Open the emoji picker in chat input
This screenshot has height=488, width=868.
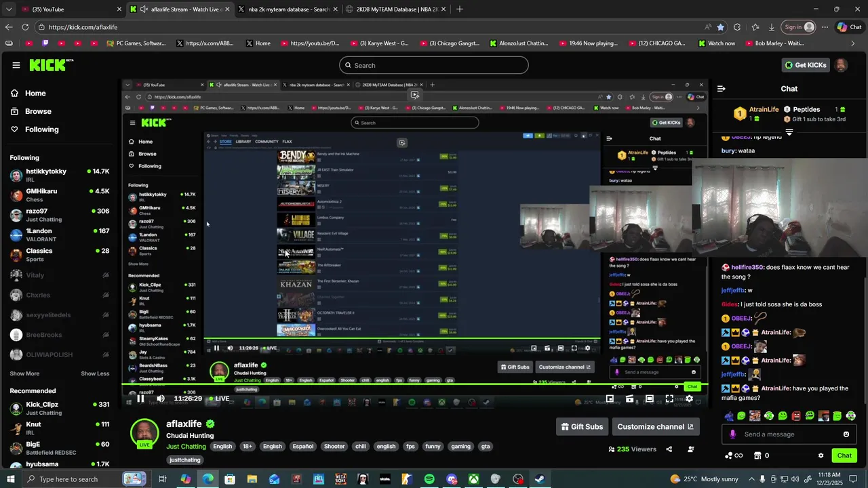846,434
